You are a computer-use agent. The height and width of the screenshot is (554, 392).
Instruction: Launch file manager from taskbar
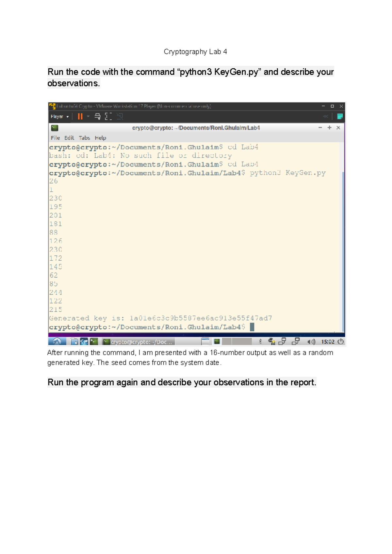click(x=74, y=342)
